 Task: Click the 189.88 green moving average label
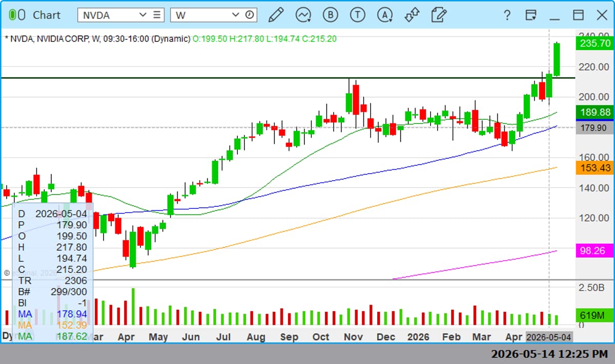click(x=594, y=112)
